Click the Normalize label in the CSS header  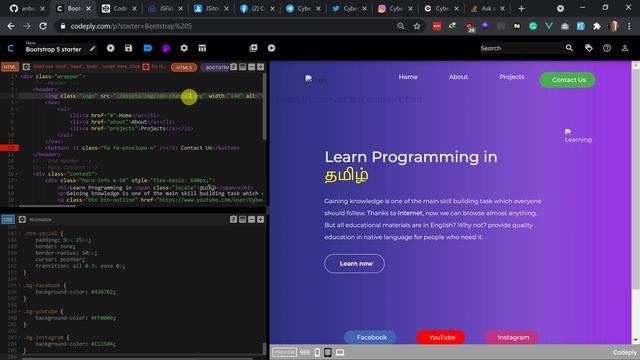40,220
